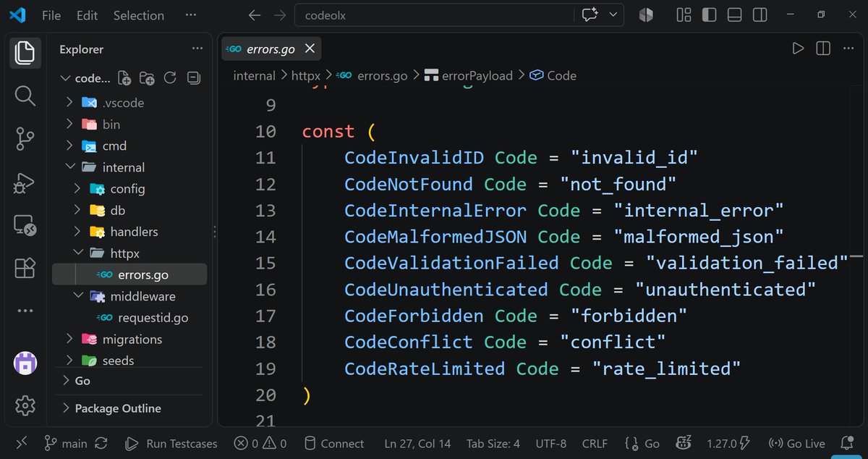Open the File menu

(x=51, y=14)
